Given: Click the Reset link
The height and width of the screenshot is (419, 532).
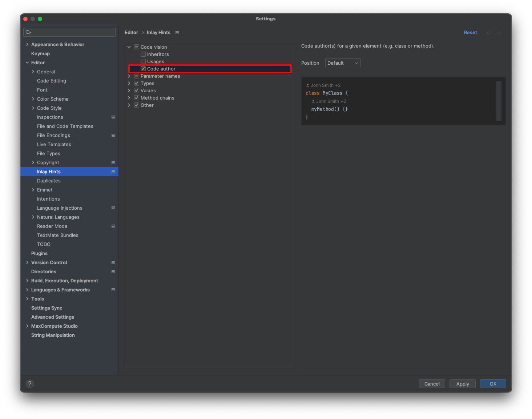Looking at the screenshot, I should coord(470,32).
